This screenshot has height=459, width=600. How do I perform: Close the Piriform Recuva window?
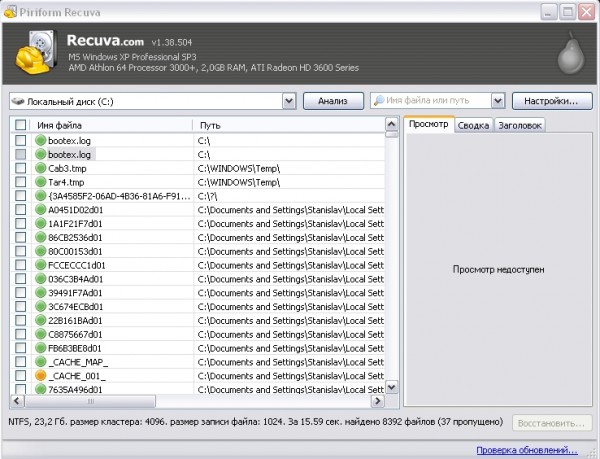point(586,12)
